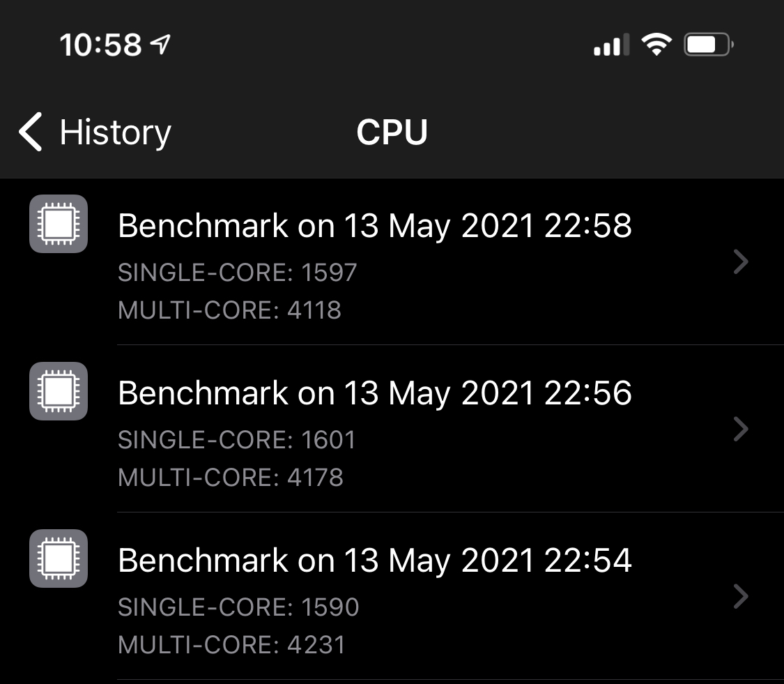Screen dimensions: 784x684
Task: Click CPU chip icon for 22:58 benchmark
Action: click(59, 224)
